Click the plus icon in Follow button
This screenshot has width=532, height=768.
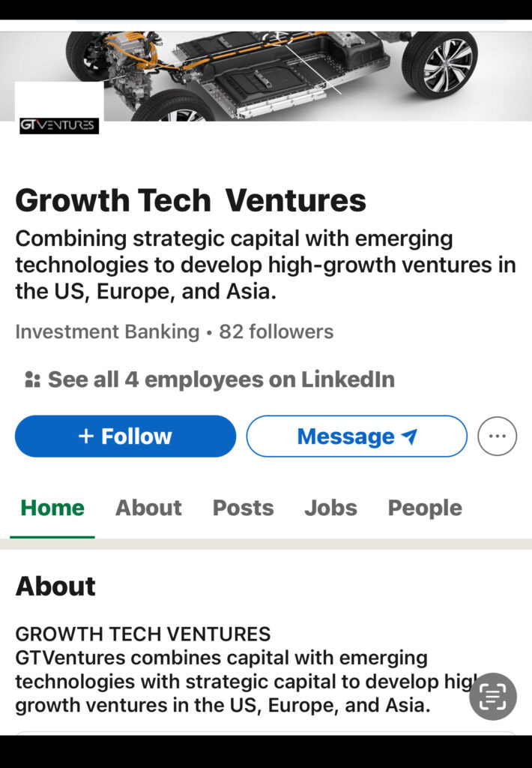(x=86, y=436)
